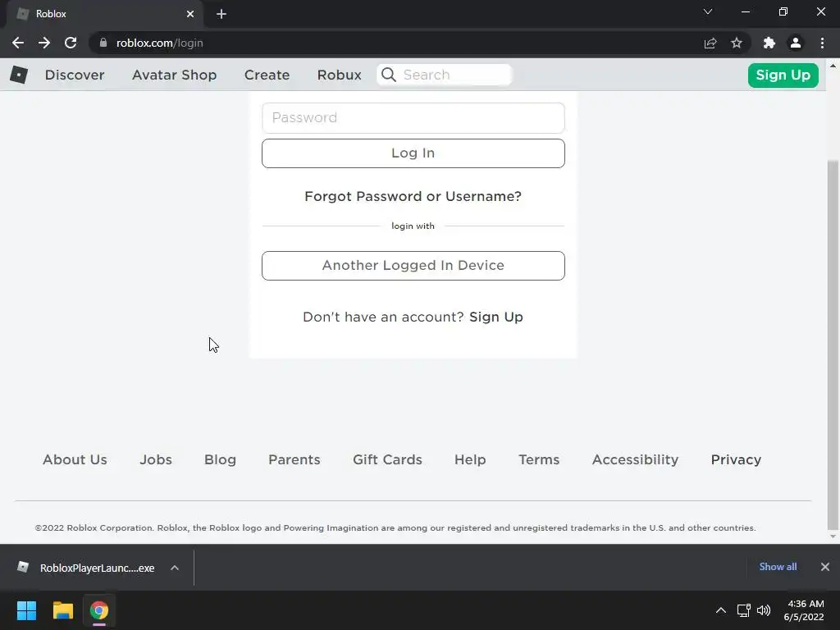Open a new tab with plus icon

[221, 14]
